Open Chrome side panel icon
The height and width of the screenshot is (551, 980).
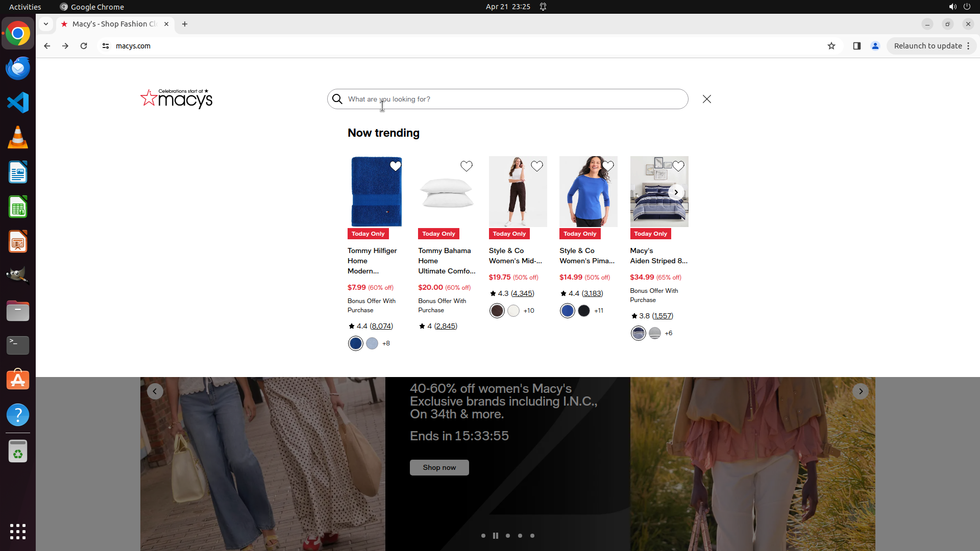(856, 46)
